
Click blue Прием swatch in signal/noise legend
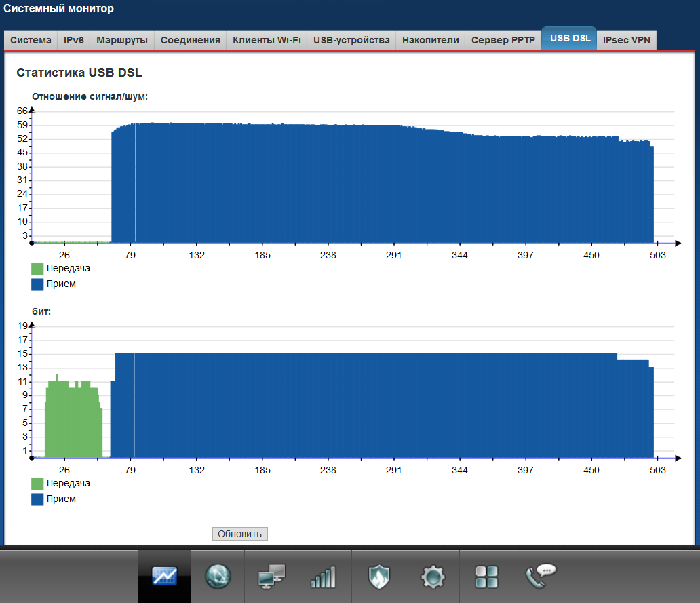[x=37, y=284]
